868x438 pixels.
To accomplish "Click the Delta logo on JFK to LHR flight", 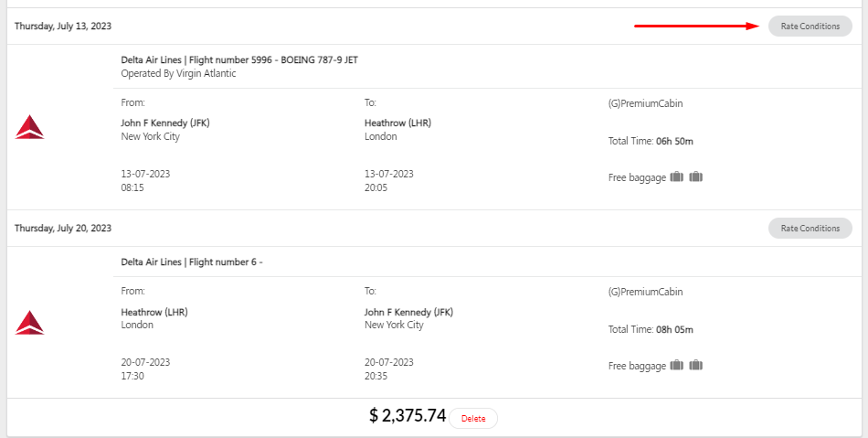I will click(x=29, y=127).
